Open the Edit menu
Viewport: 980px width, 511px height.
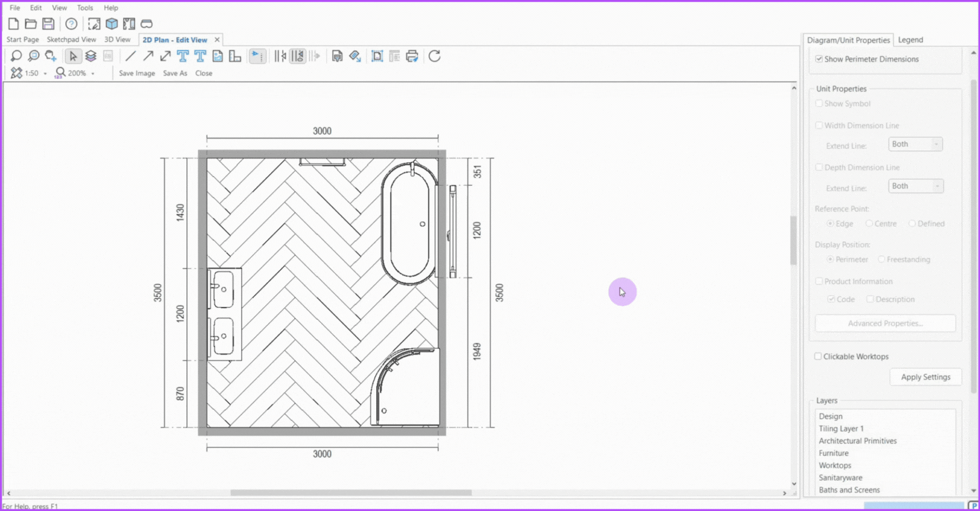(x=36, y=8)
